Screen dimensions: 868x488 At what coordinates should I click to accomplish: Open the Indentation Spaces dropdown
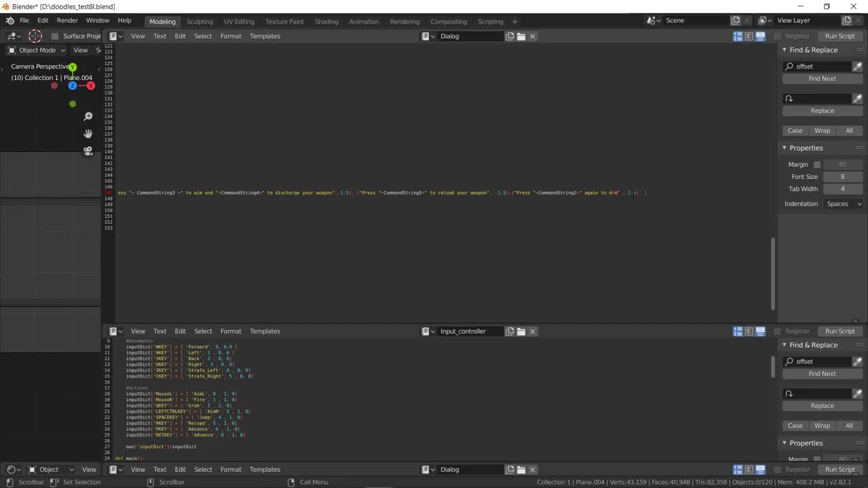pos(842,204)
